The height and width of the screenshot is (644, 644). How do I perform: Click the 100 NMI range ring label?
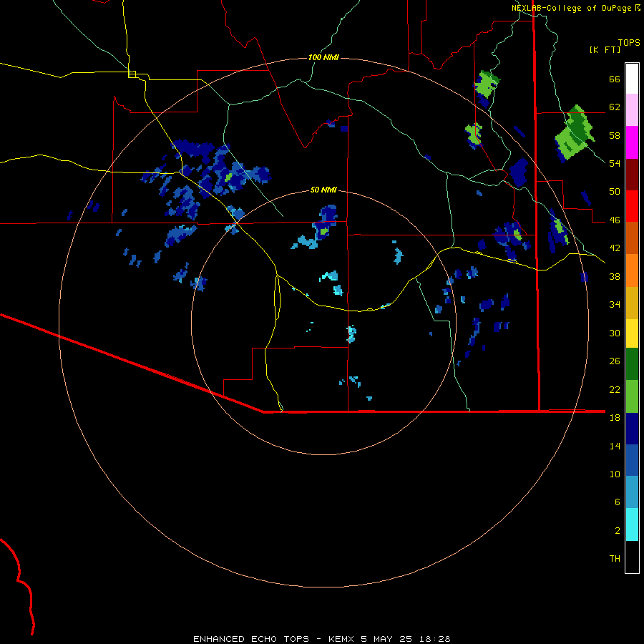tap(323, 57)
